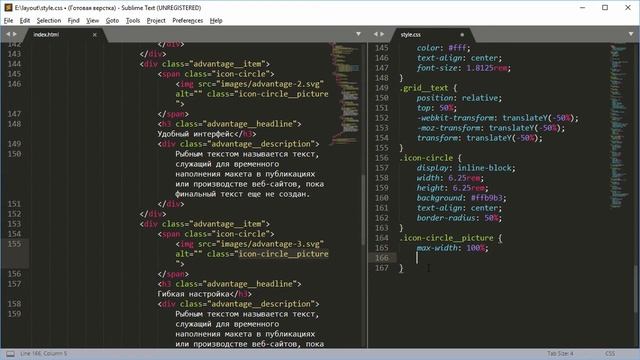Minimize the Sublime Text window
Screen dimensions: 640x360
(582, 8)
